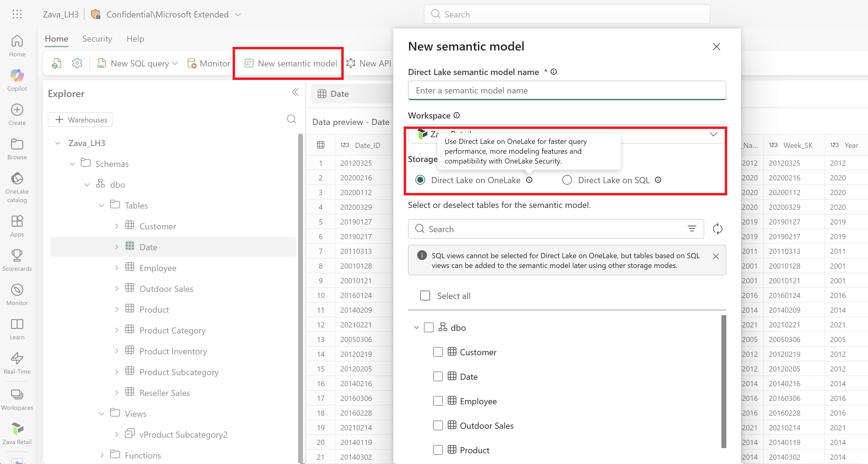The image size is (868, 464).
Task: Dismiss the SQL views info banner
Action: (716, 256)
